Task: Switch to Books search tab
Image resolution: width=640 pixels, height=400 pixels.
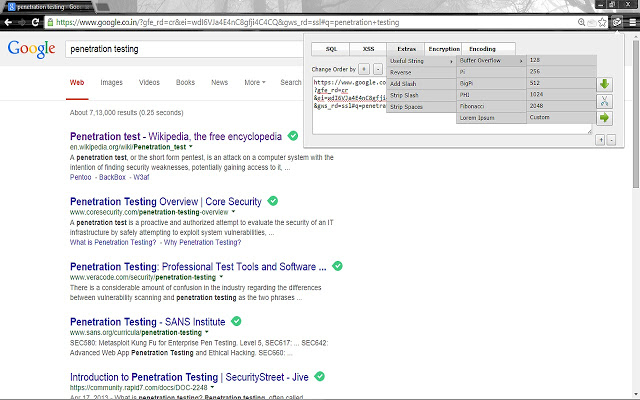Action: 185,82
